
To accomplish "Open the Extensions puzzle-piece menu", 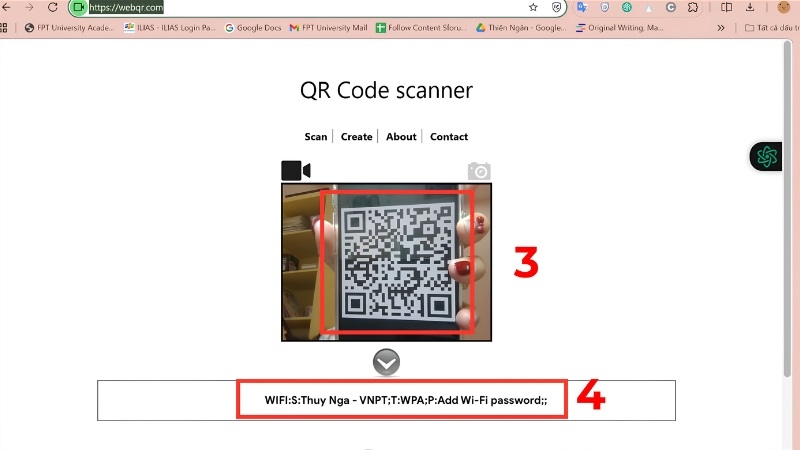I will tap(693, 7).
